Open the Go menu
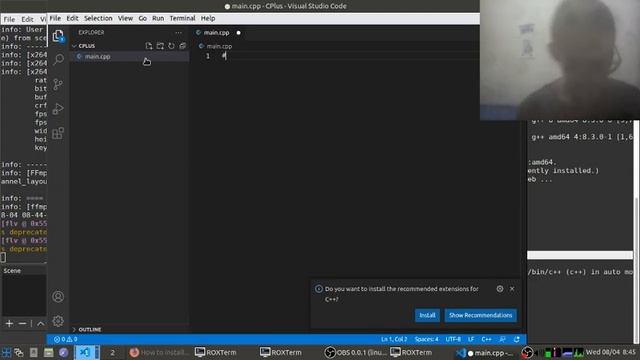640x360 pixels. pos(142,18)
